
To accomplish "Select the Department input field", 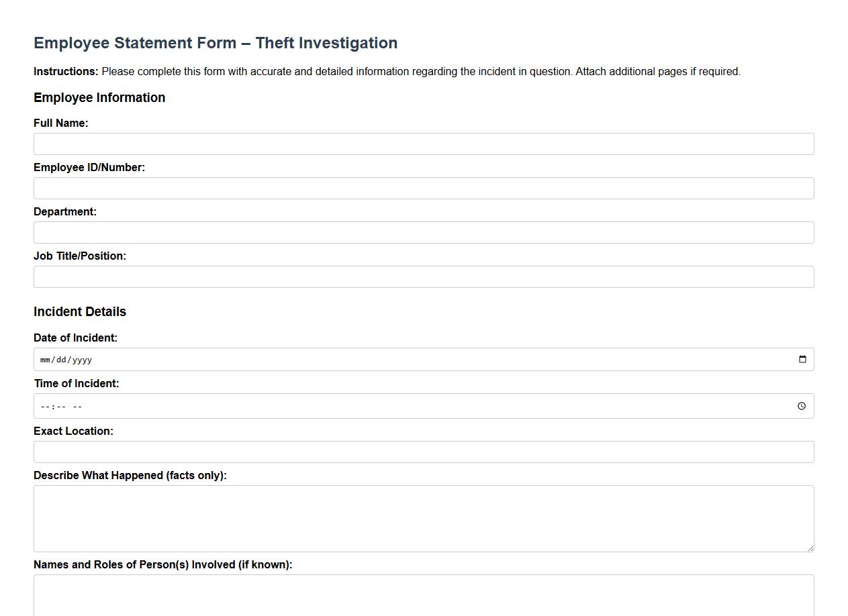I will pyautogui.click(x=423, y=232).
